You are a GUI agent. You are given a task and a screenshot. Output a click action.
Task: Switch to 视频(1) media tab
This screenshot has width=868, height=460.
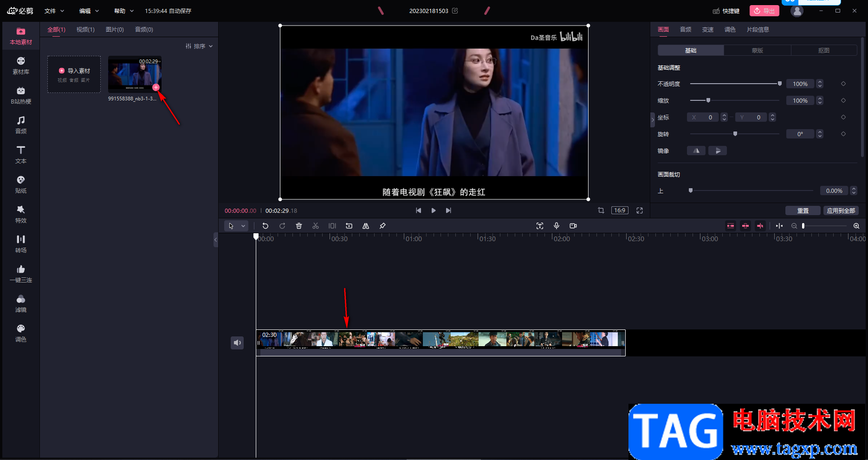coord(85,29)
